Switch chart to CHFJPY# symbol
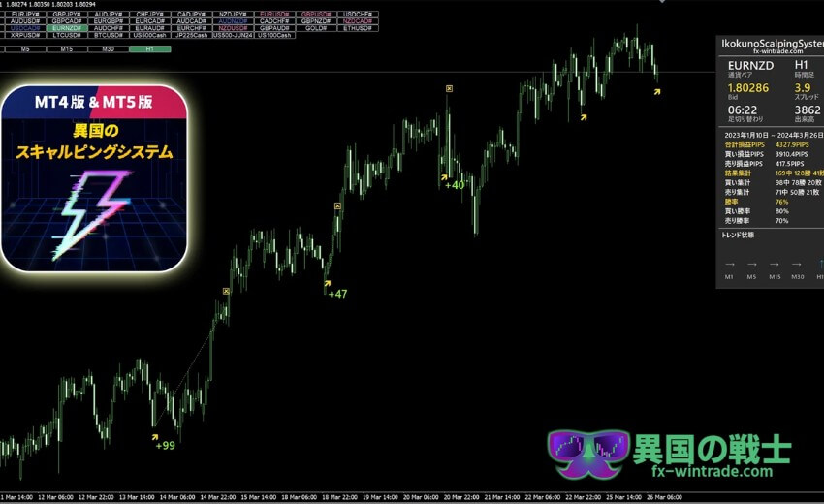The image size is (824, 504). tap(150, 15)
